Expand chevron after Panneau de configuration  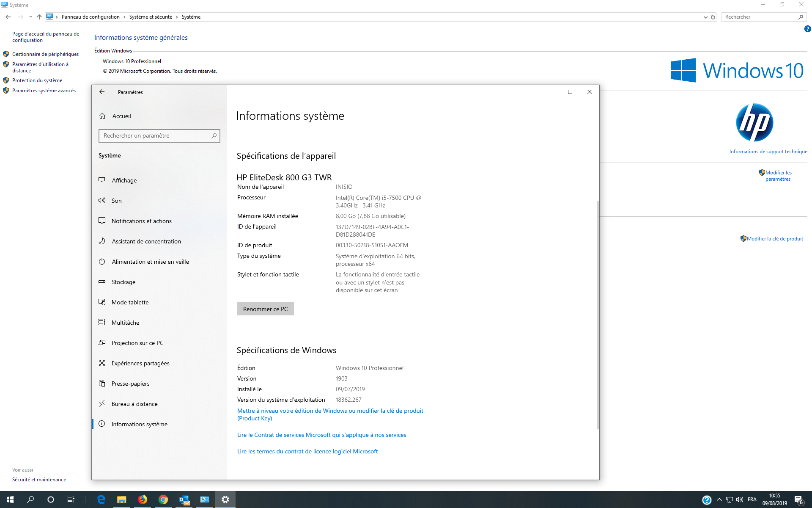pyautogui.click(x=124, y=17)
